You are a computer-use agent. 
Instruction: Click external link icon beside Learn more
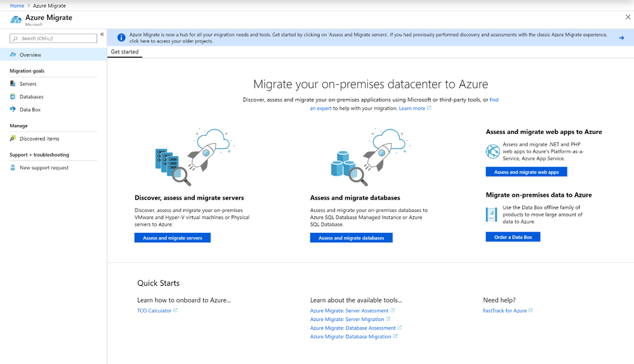tap(430, 108)
